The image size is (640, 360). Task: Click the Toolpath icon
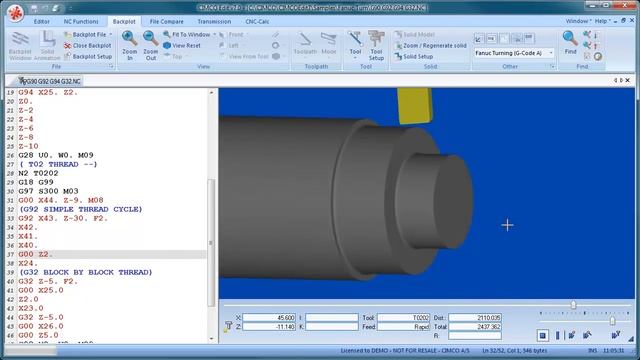point(305,40)
